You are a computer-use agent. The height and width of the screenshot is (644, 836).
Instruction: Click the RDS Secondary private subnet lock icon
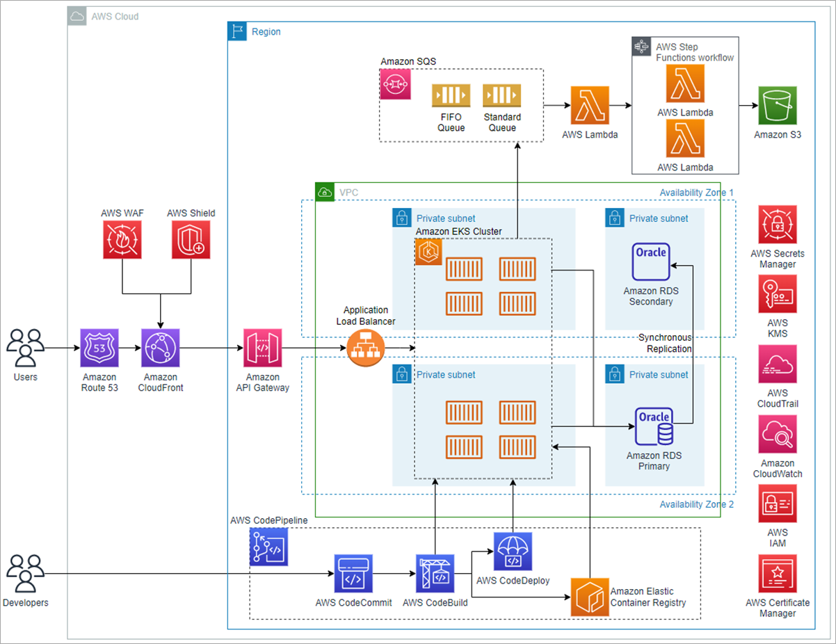click(x=614, y=217)
